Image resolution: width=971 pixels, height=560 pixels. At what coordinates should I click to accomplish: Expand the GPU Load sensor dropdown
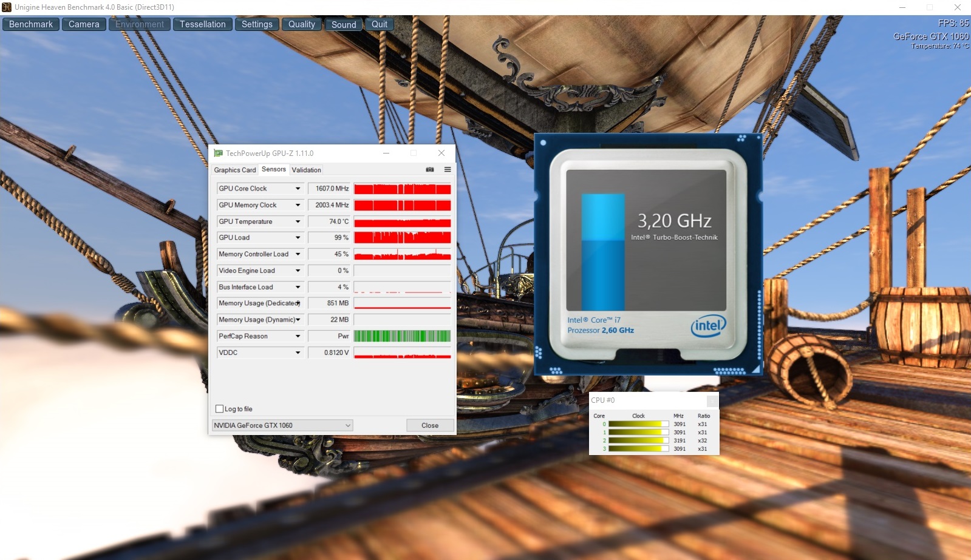298,238
